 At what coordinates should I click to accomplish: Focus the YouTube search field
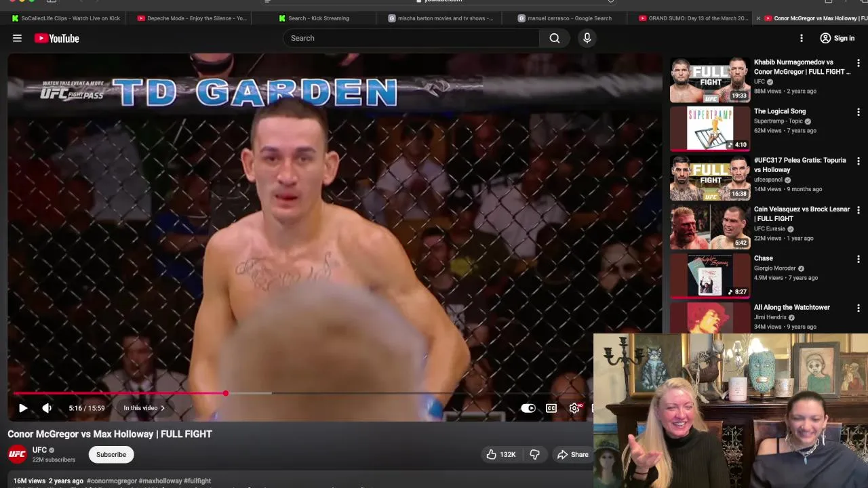[412, 38]
